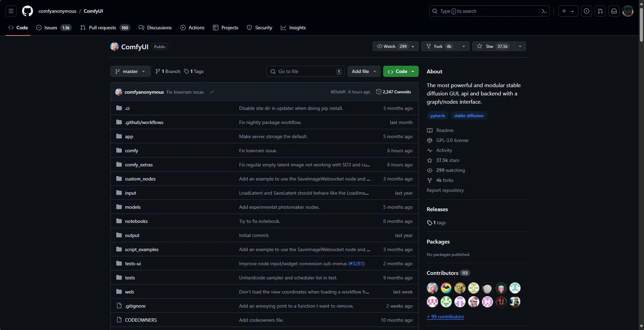This screenshot has height=330, width=644.
Task: Star the ComfyUI repository
Action: pos(493,46)
